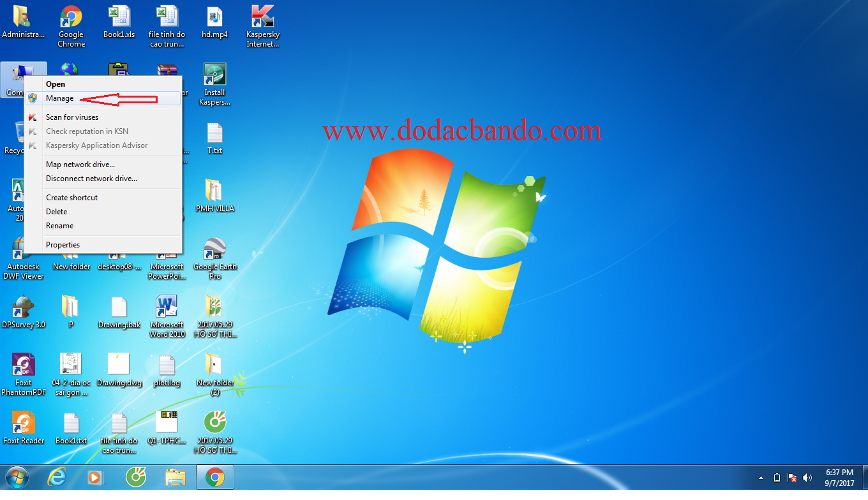Open Windows Media Player from taskbar
The image size is (868, 500).
point(96,477)
